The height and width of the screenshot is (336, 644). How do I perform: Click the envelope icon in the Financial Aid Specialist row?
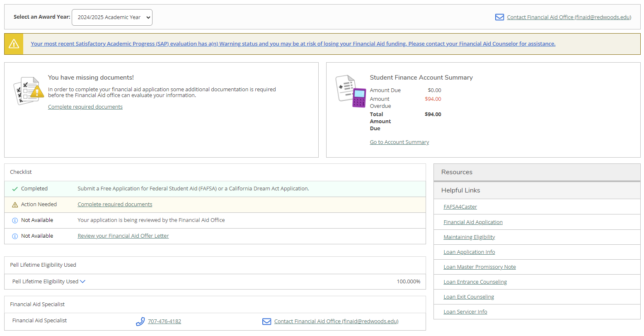(267, 321)
